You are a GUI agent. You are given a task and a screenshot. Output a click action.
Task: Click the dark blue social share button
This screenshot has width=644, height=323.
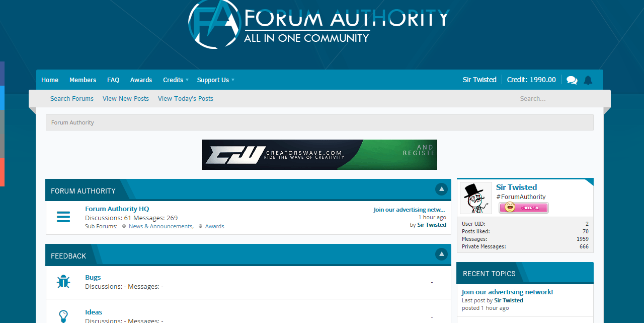point(2,73)
